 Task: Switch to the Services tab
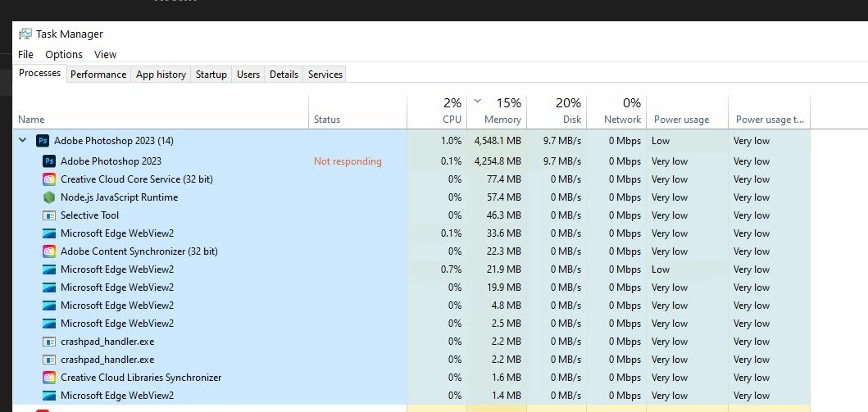[325, 74]
